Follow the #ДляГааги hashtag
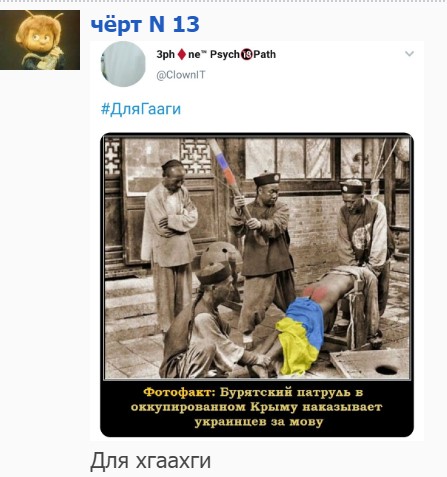The height and width of the screenshot is (477, 447). click(x=141, y=109)
